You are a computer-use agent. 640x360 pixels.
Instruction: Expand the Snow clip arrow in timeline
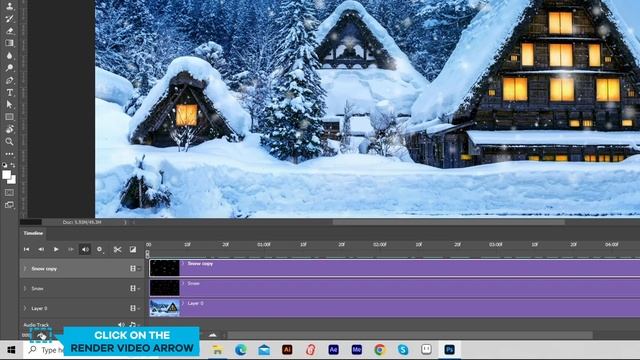click(x=183, y=283)
